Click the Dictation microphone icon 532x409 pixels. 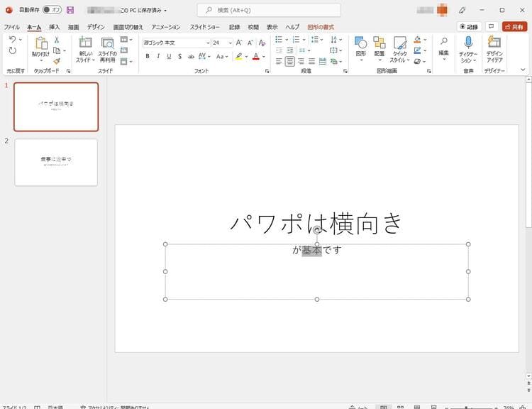tap(468, 42)
